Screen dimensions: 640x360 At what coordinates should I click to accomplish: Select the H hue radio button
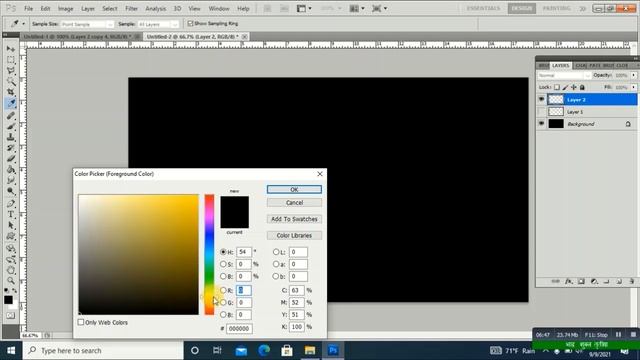223,252
